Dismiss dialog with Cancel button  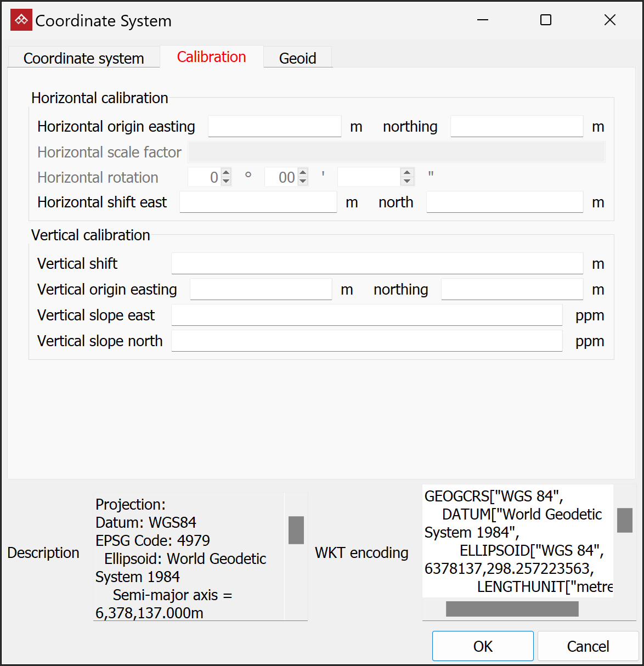[x=588, y=646]
